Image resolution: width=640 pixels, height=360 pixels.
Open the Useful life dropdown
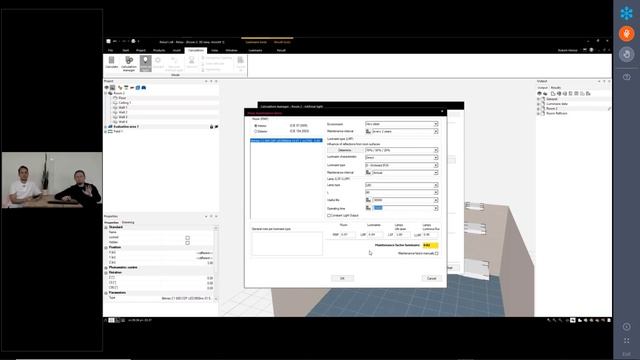[x=436, y=200]
